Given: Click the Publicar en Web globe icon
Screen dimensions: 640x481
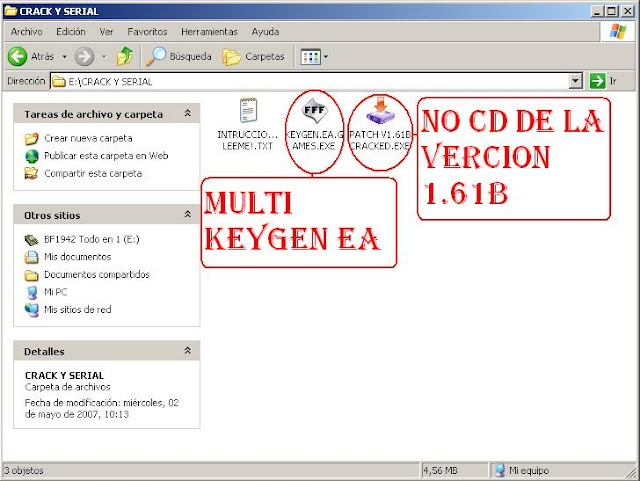Looking at the screenshot, I should 31,156.
